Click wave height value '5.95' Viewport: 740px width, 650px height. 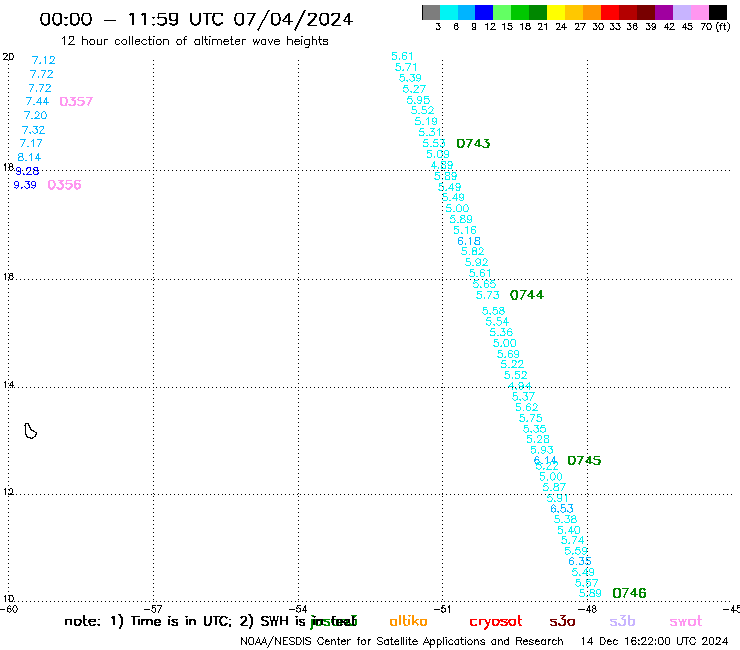click(418, 100)
